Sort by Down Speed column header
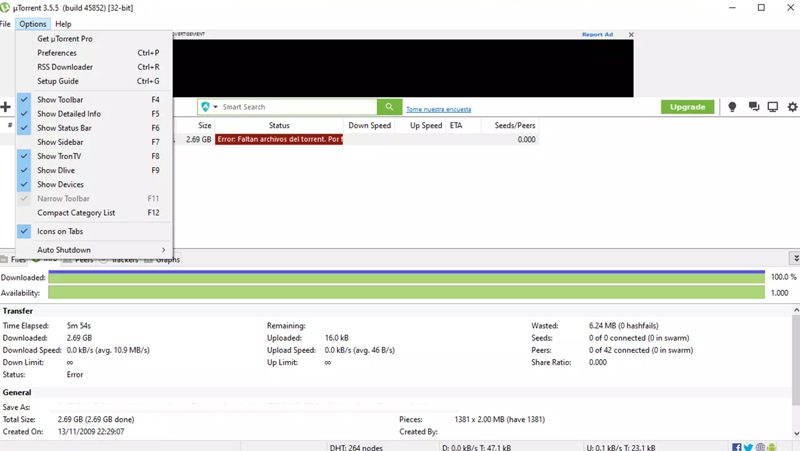 pyautogui.click(x=369, y=126)
